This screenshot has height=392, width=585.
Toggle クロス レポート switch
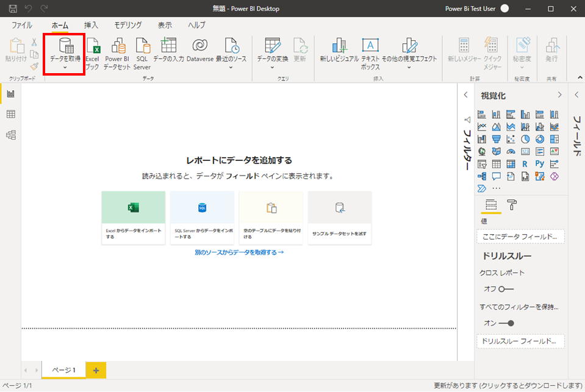tap(506, 288)
